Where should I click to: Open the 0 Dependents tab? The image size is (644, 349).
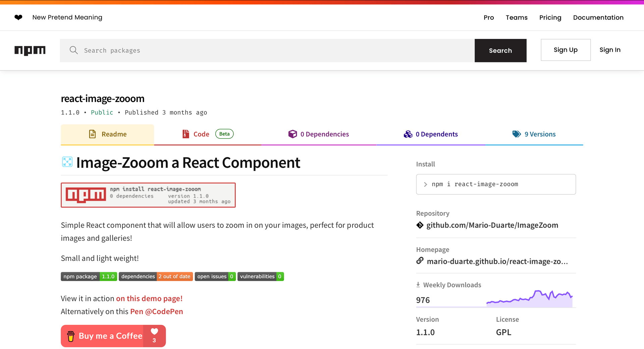point(431,134)
